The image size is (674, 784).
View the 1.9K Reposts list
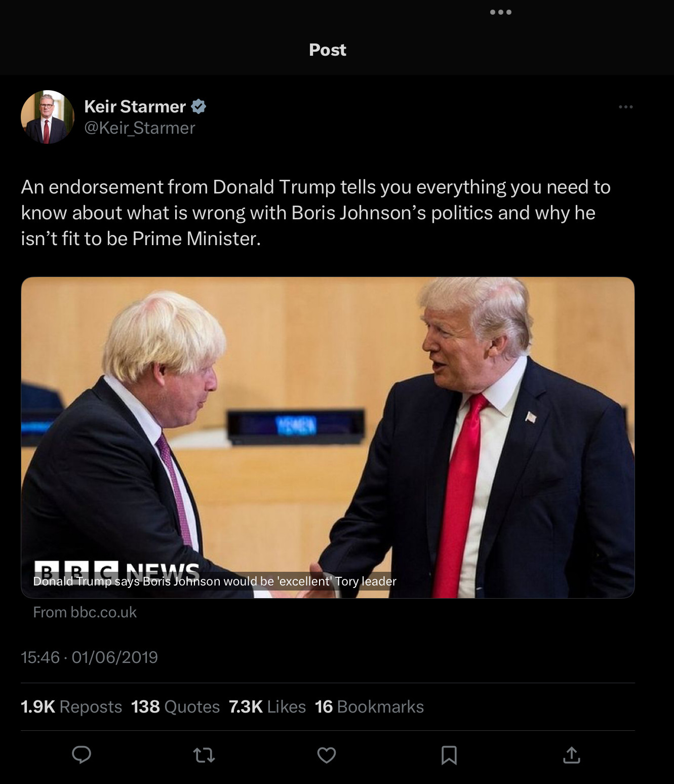click(71, 707)
